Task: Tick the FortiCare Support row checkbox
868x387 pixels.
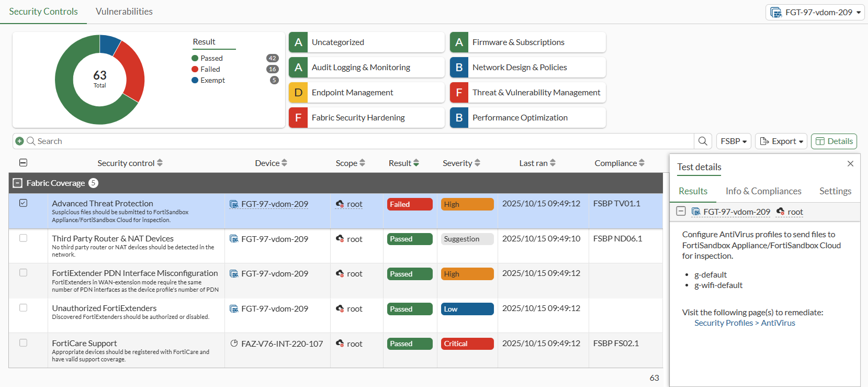Action: [23, 343]
